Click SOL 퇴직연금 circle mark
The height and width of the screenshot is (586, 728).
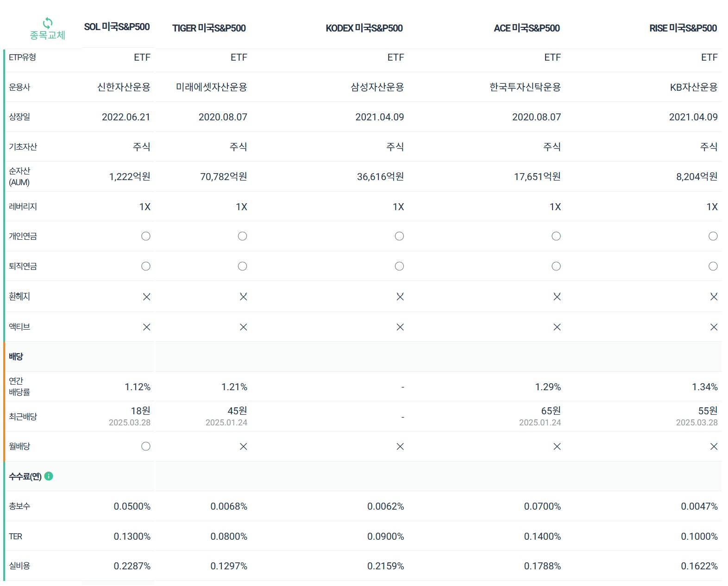[x=146, y=266]
